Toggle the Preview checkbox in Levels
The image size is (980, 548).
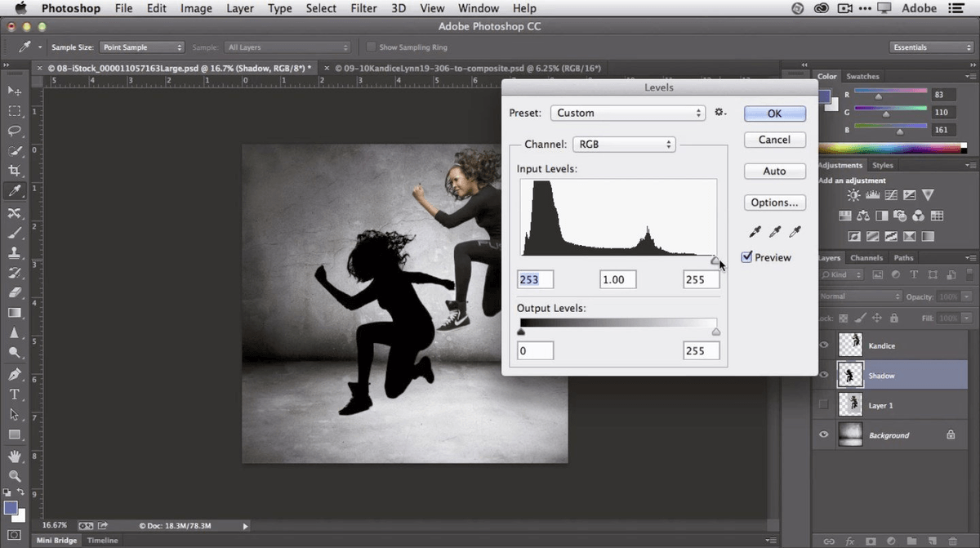pos(746,257)
